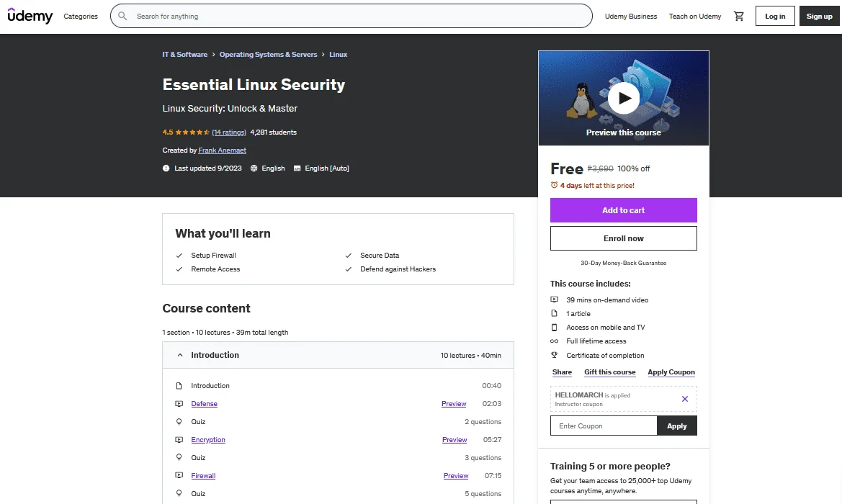
Task: Click the video icon beside Encryption
Action: click(x=179, y=440)
